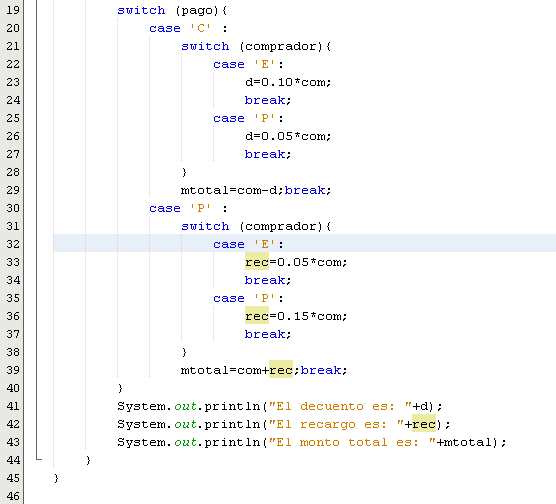
Task: Click "case 'E':" on the highlighted line 32
Action: pos(248,244)
